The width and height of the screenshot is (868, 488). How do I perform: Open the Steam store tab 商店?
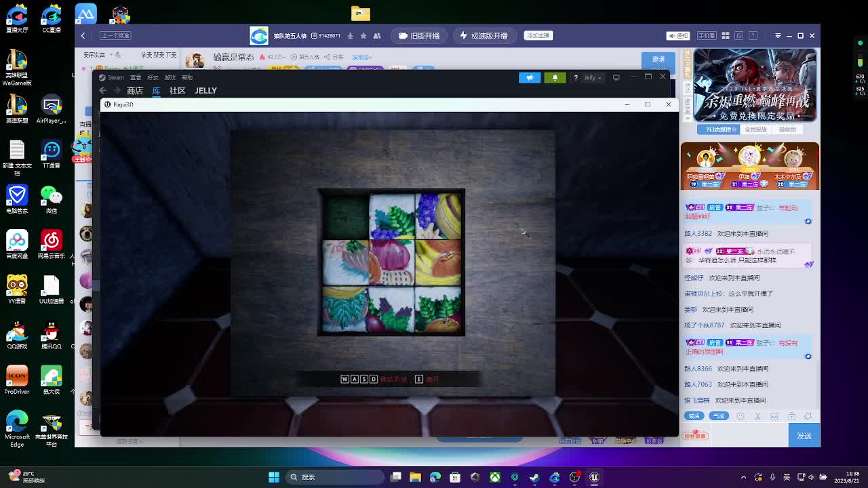(x=135, y=91)
